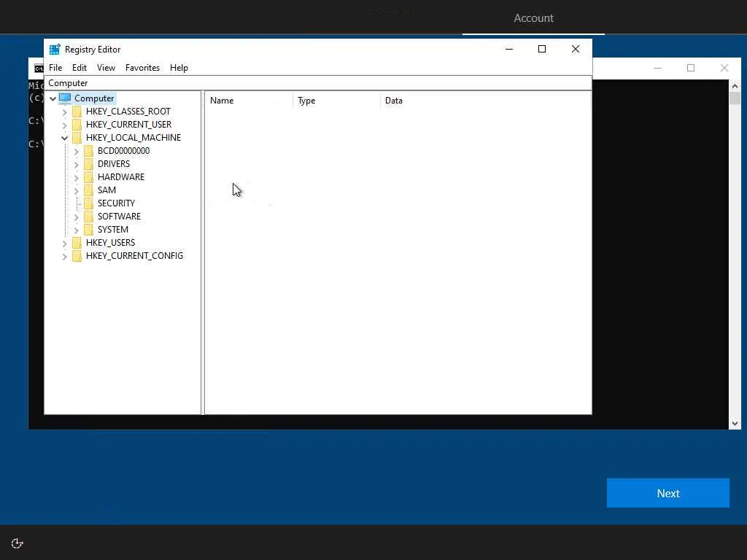Click the registry address bar
This screenshot has height=560, width=747.
(318, 83)
